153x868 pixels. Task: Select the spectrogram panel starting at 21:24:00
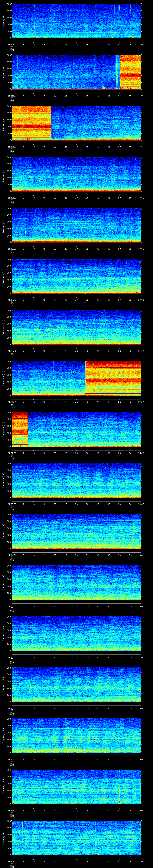(76, 531)
